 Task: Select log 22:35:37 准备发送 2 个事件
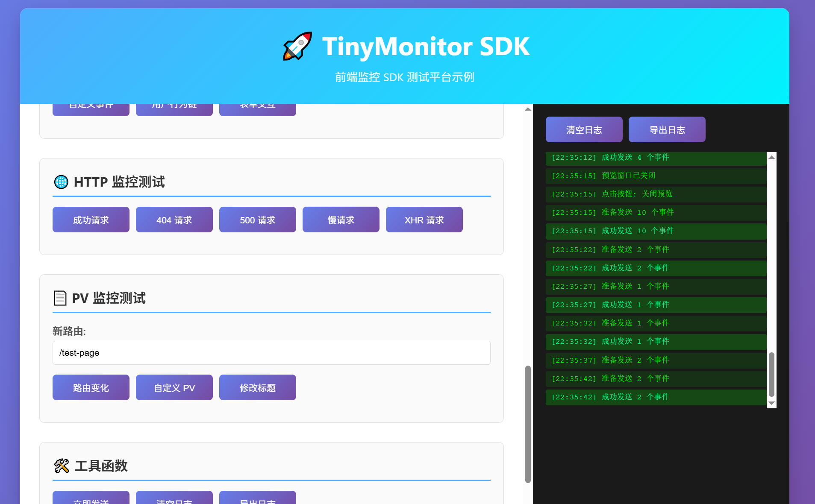coord(656,360)
